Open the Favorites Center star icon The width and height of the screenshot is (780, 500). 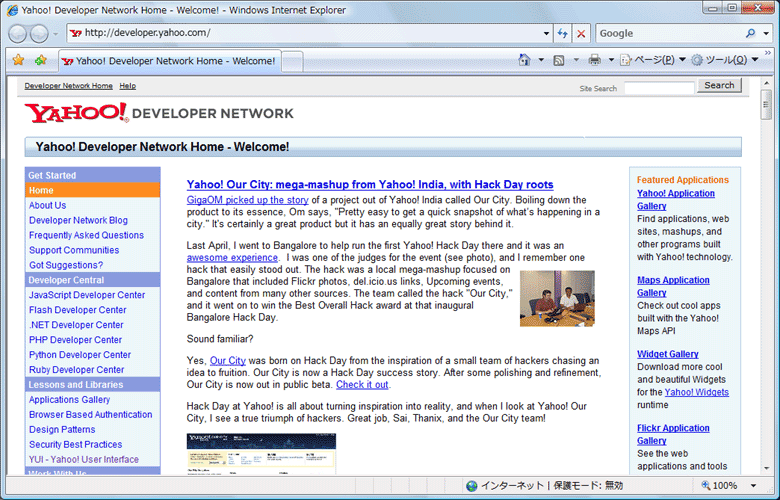coord(18,60)
